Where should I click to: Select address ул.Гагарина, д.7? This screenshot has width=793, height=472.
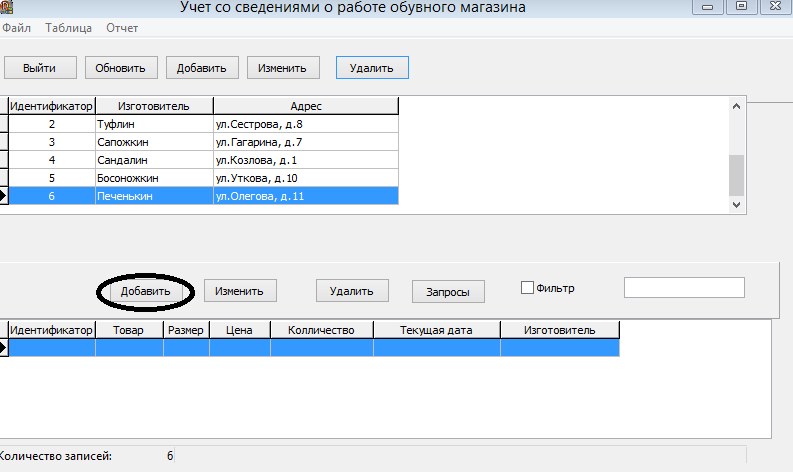[x=306, y=142]
